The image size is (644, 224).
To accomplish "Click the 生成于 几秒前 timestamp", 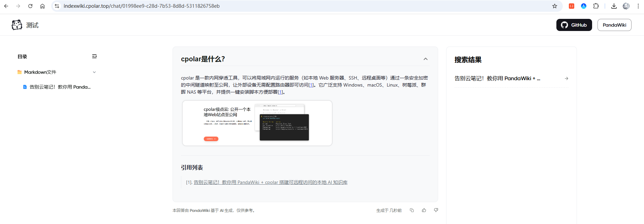I will [389, 211].
